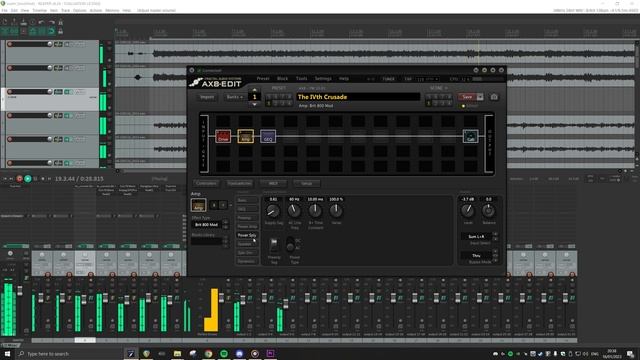The height and width of the screenshot is (360, 640).
Task: Open the tempo value dropdown
Action: coord(427,79)
